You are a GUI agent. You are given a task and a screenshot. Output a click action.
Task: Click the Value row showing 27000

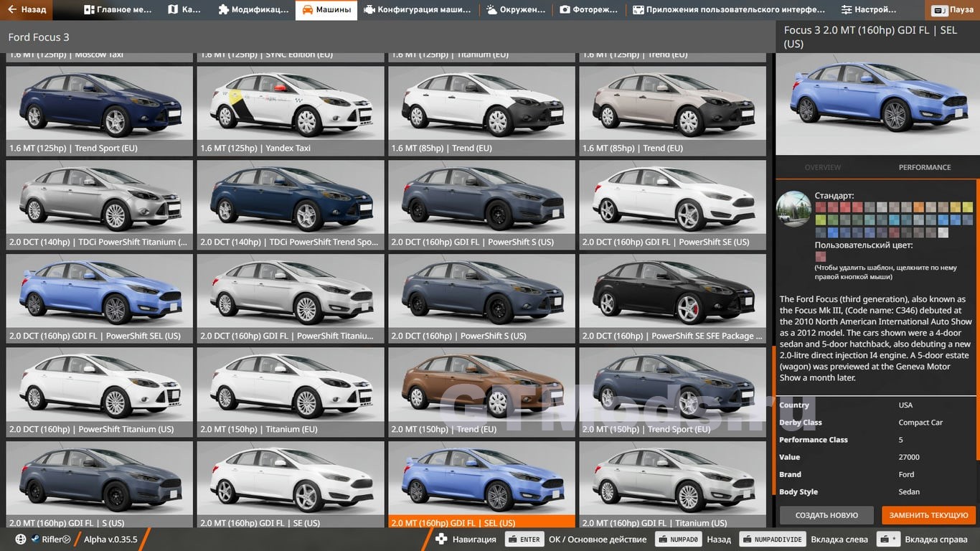pyautogui.click(x=876, y=457)
